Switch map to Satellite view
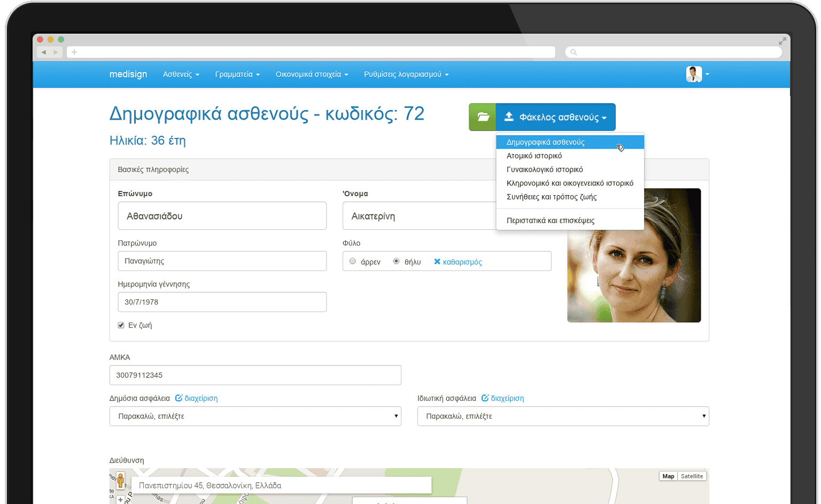The height and width of the screenshot is (504, 821). [692, 476]
